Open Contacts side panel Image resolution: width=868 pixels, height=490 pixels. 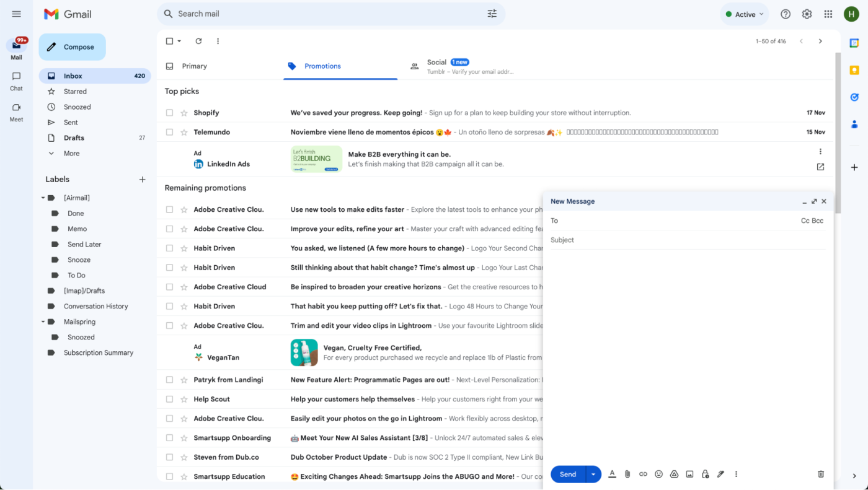tap(854, 125)
